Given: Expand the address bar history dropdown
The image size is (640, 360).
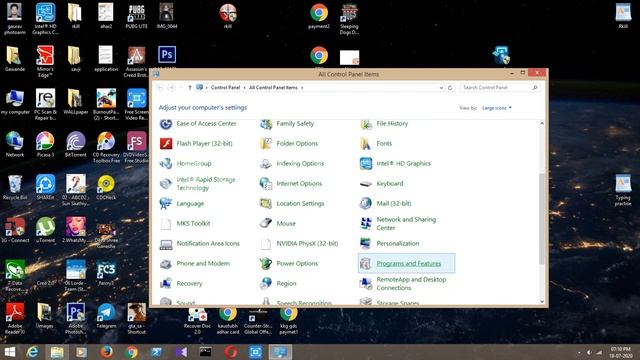Looking at the screenshot, I should click(x=441, y=88).
